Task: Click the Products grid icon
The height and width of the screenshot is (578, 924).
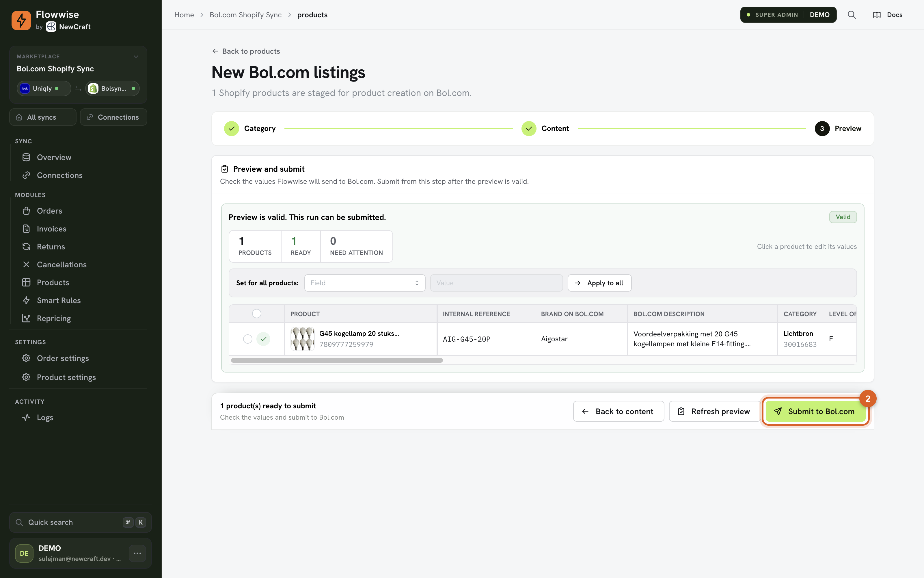Action: [26, 283]
